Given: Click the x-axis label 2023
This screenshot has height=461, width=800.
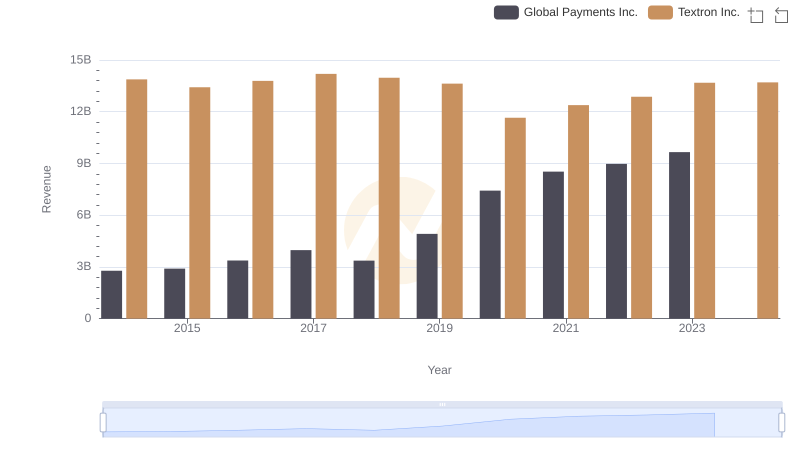Looking at the screenshot, I should tap(692, 328).
